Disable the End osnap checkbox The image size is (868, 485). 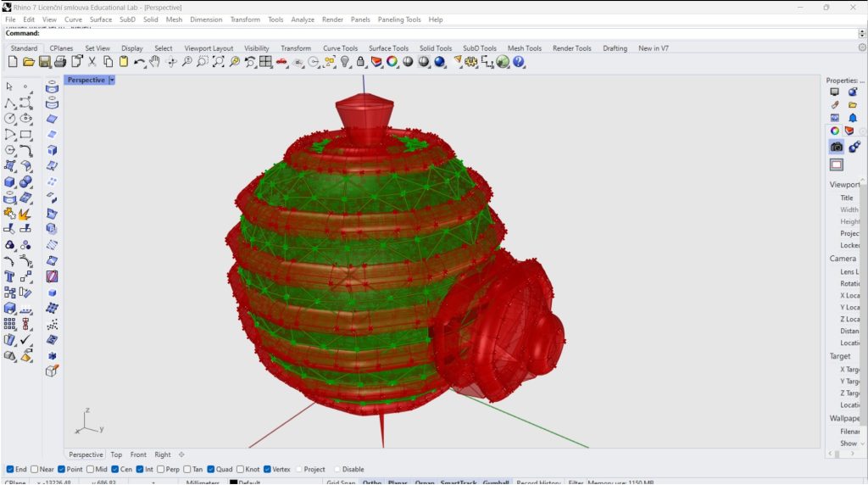click(x=10, y=470)
